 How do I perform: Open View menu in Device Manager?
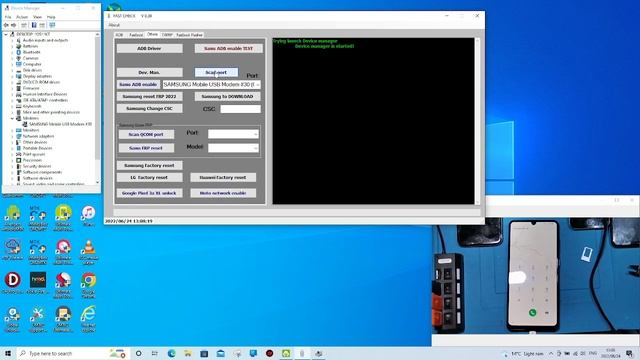pos(37,17)
